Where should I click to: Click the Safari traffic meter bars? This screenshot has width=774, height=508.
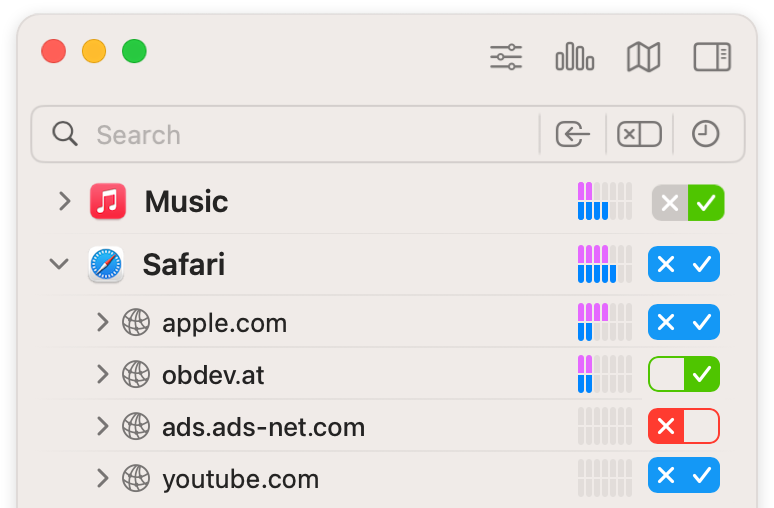point(605,264)
